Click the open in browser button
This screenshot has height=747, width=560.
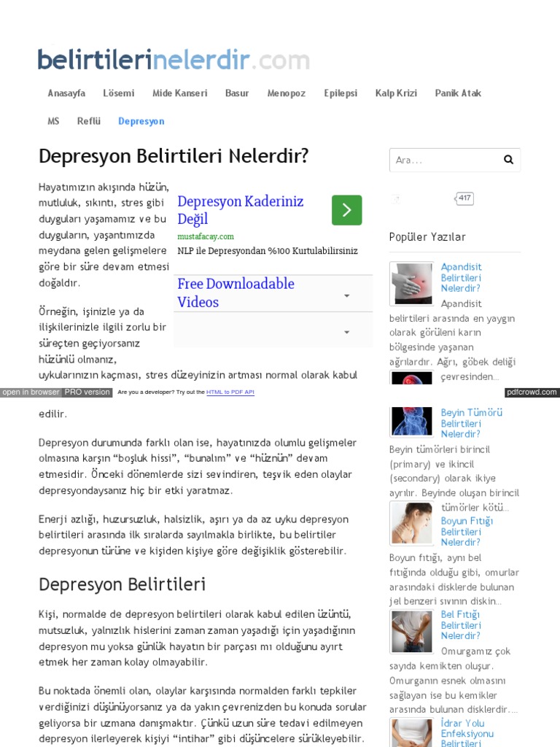[31, 392]
